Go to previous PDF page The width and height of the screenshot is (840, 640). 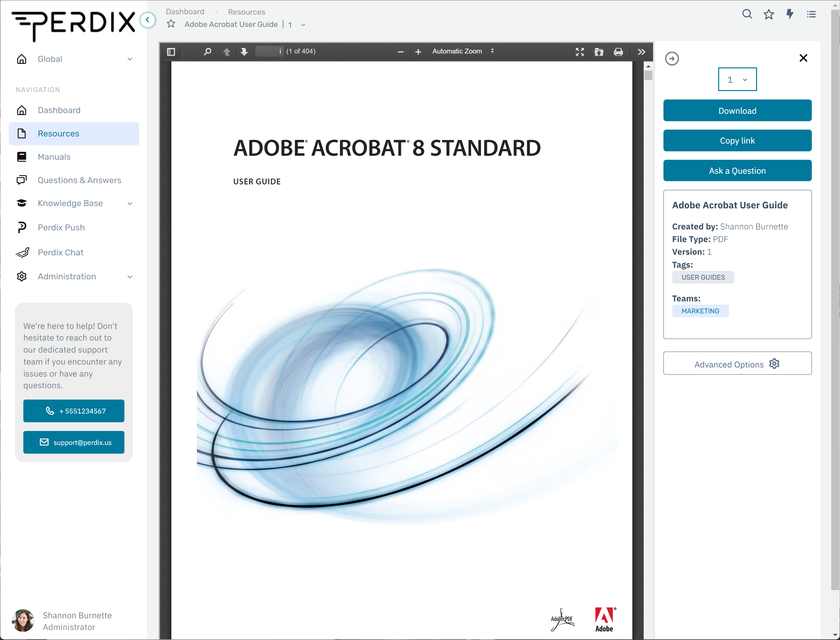226,52
